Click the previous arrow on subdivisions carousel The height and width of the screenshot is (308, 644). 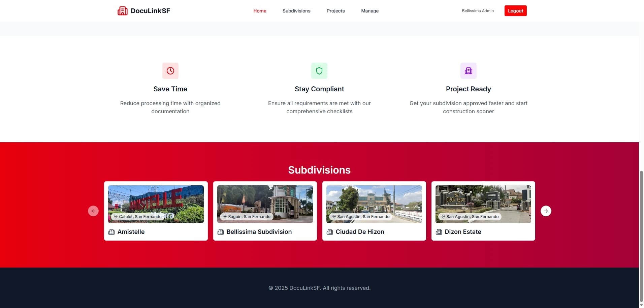(x=93, y=211)
